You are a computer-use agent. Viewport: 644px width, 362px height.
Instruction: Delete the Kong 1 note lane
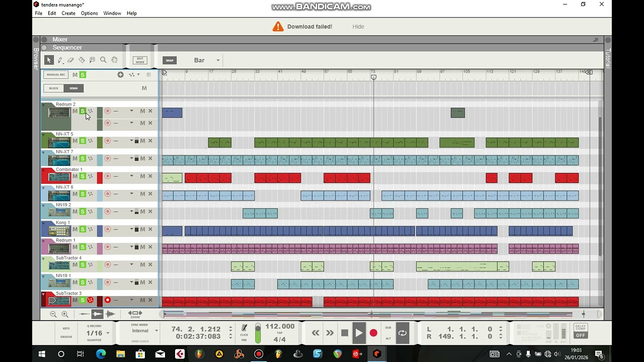(x=150, y=229)
